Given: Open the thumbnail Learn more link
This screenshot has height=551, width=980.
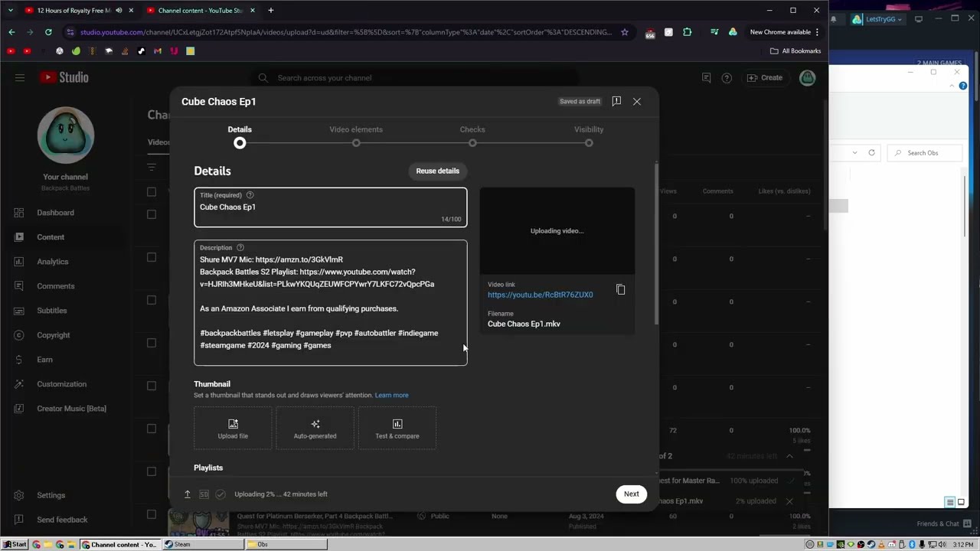Looking at the screenshot, I should pos(391,396).
